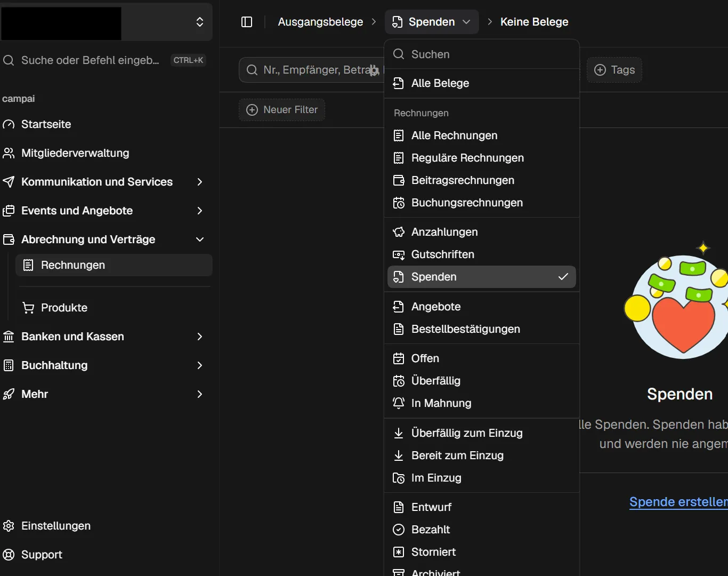Choose Alle Rechnungen from the menu
The height and width of the screenshot is (576, 728).
coord(454,135)
